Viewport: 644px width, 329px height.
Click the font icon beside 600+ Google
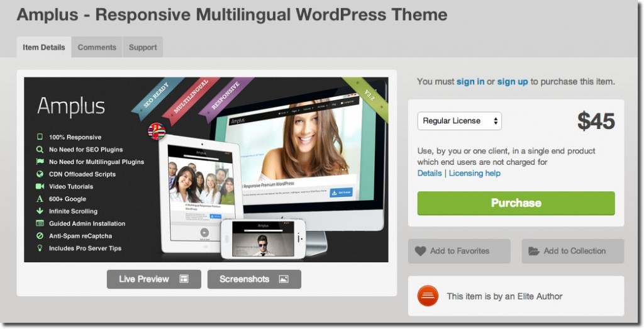pyautogui.click(x=40, y=199)
